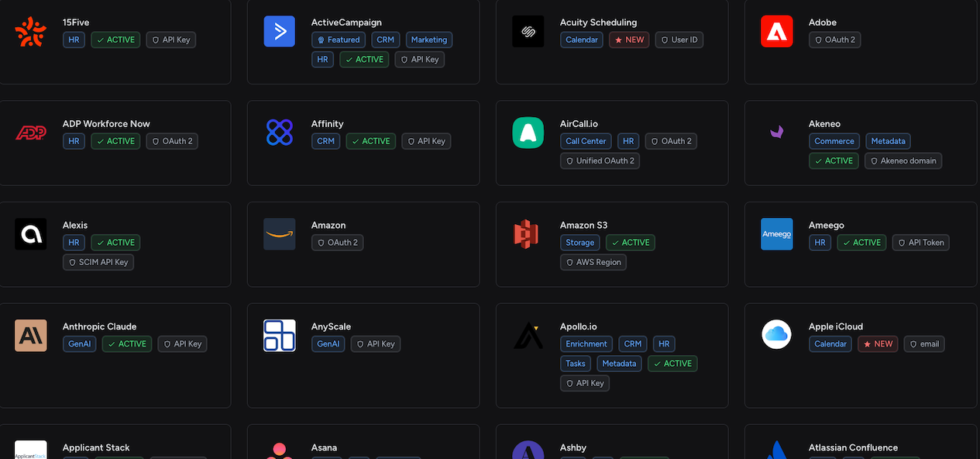
Task: Open the Apple iCloud cloud icon
Action: pos(776,336)
